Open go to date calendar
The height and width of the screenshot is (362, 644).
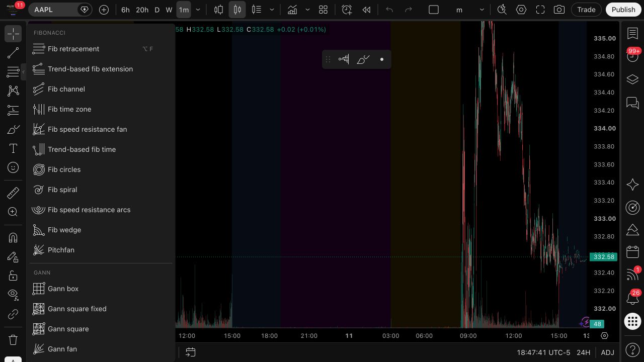click(x=190, y=352)
